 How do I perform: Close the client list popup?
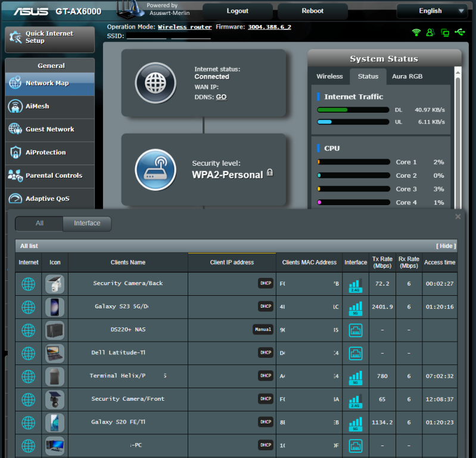coord(458,216)
